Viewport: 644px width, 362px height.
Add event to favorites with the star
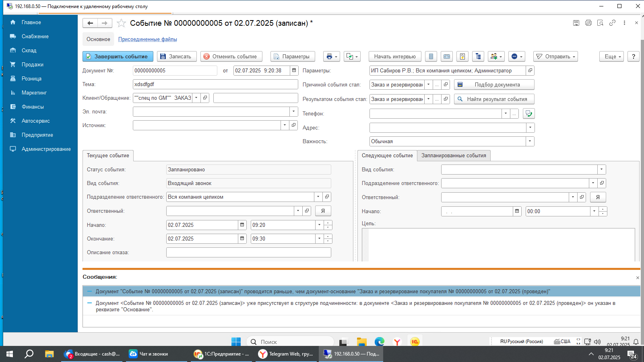point(121,23)
